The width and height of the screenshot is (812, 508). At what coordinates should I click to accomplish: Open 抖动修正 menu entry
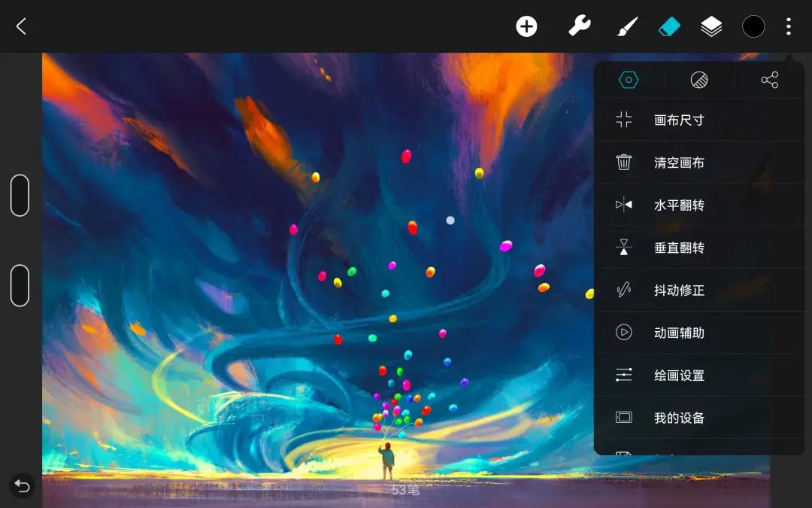coord(699,290)
